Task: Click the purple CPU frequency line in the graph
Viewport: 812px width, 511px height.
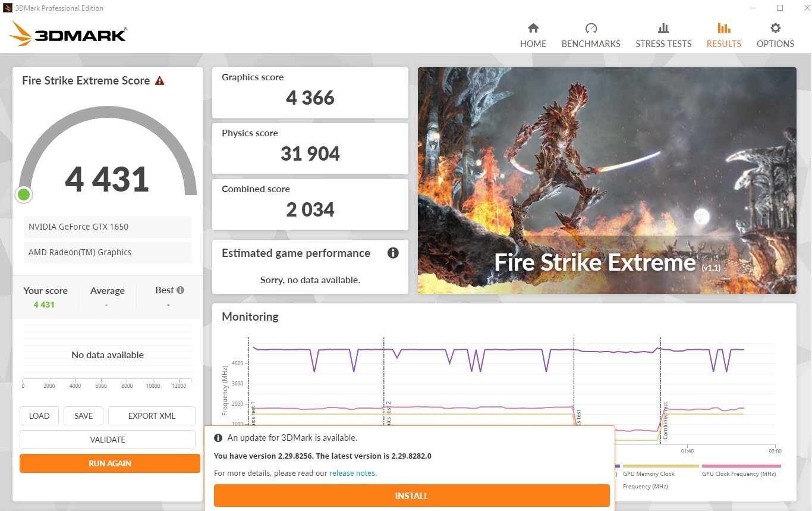Action: [x=499, y=350]
